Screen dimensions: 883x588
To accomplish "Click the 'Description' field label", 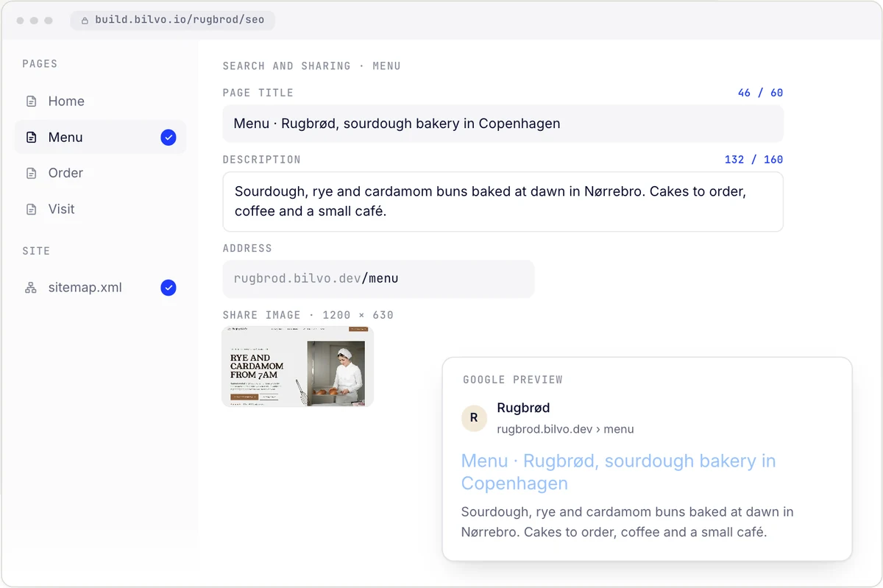I will pos(262,160).
